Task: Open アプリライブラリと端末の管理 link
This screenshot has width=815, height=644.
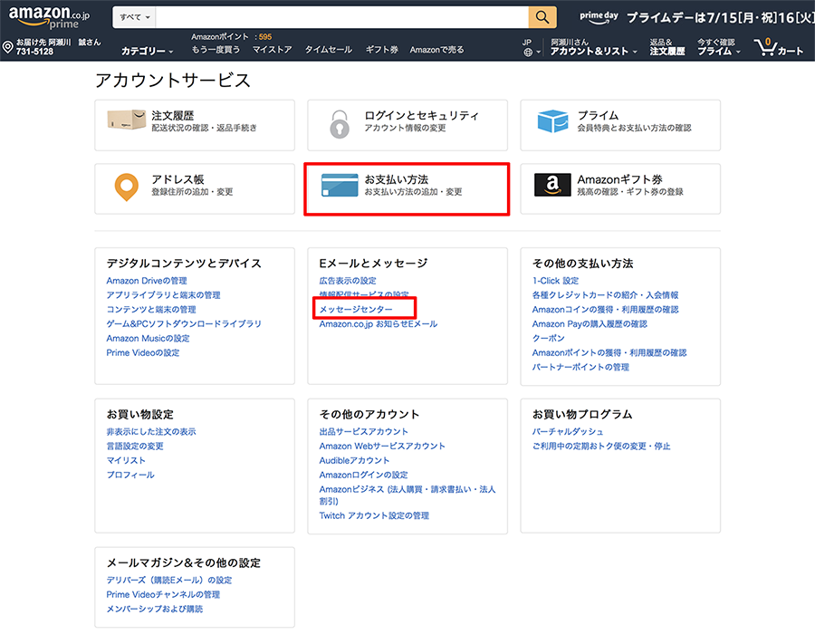Action: coord(163,295)
